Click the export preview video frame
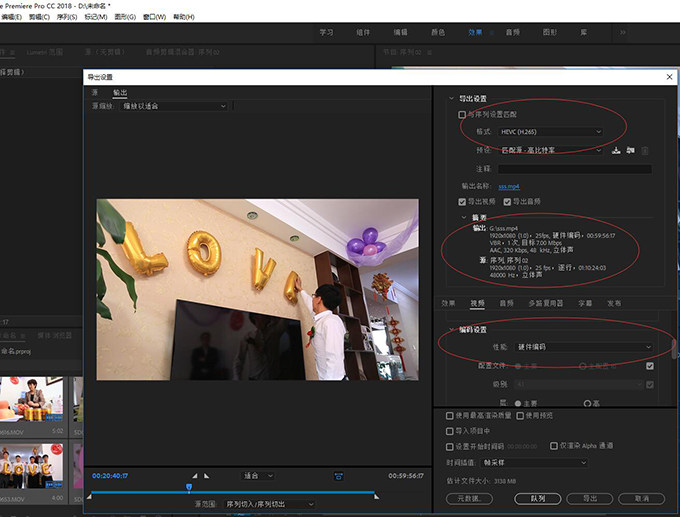The image size is (680, 517). [x=258, y=290]
